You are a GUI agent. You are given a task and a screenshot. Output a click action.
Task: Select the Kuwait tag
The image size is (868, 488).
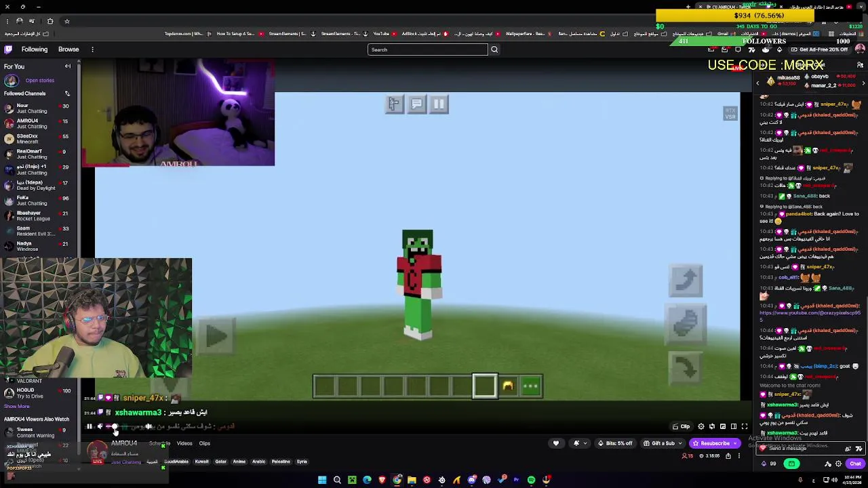(201, 462)
